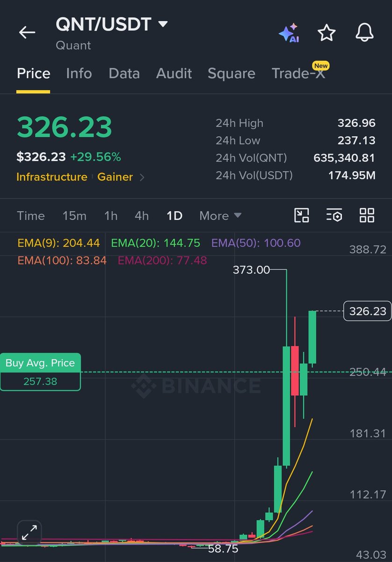Screen dimensions: 392x562
Task: Select the 15m chart interval
Action: coord(74,216)
